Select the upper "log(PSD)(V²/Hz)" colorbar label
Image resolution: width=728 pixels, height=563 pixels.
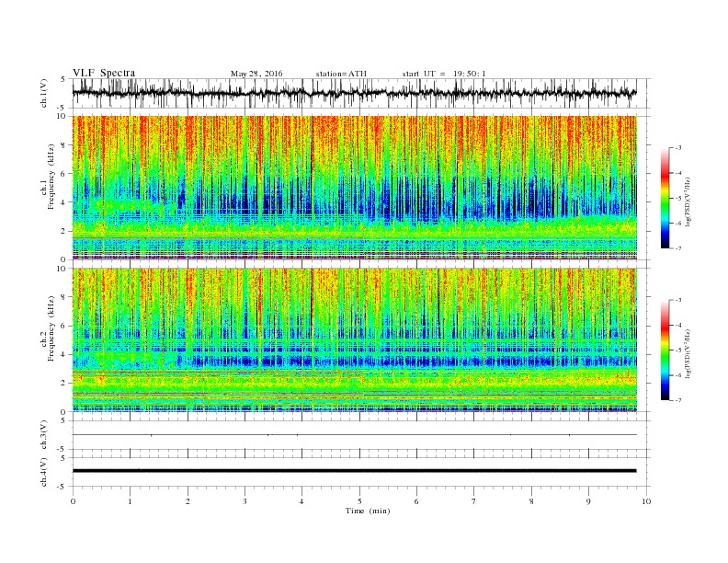pos(688,201)
